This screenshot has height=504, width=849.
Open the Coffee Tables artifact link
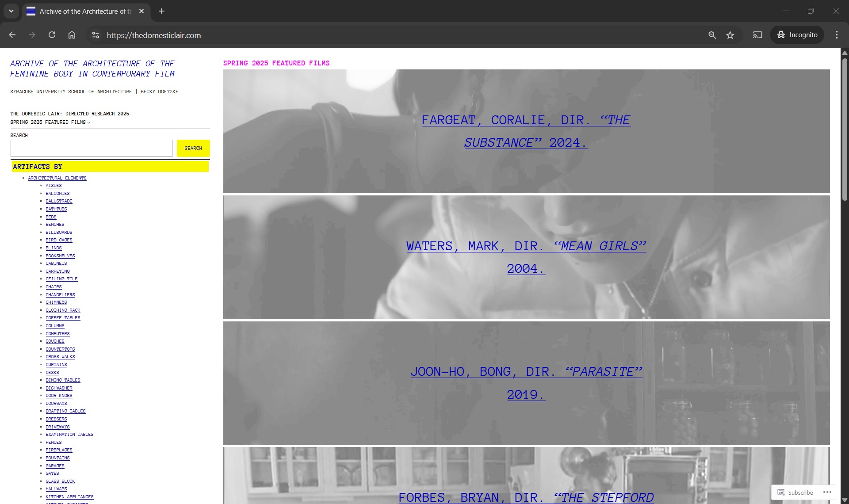coord(63,318)
